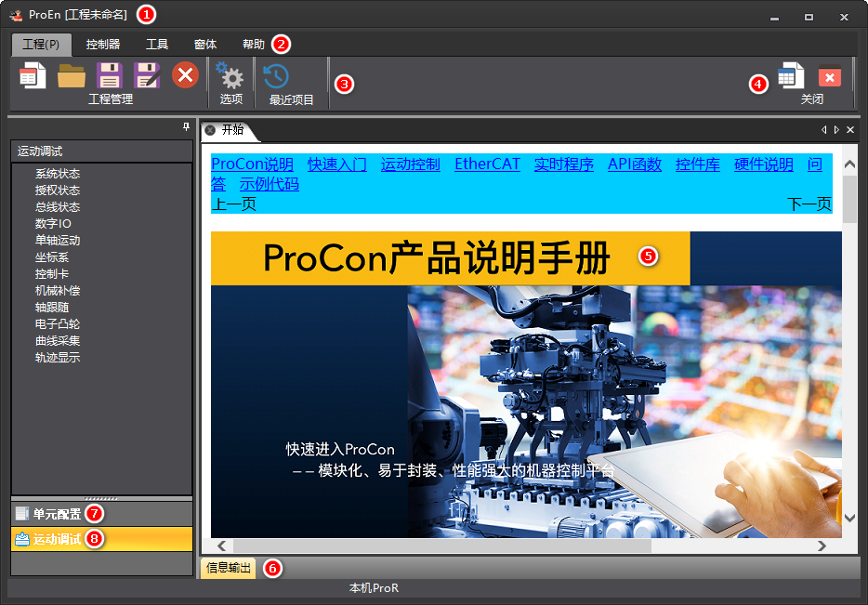
Task: Open the 电子凸轮 entry
Action: tap(58, 323)
